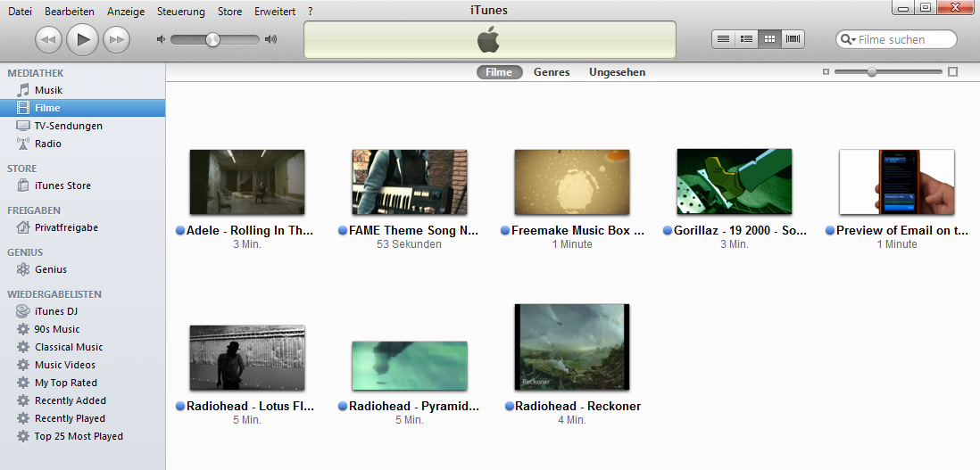Open the search magnifier dropdown
The image size is (980, 470).
point(848,39)
